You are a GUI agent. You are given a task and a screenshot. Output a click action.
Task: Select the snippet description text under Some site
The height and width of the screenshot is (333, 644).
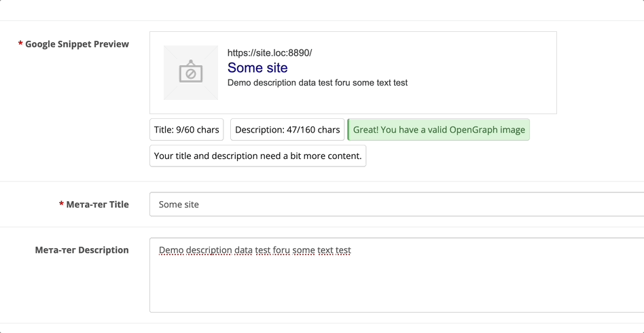click(317, 83)
